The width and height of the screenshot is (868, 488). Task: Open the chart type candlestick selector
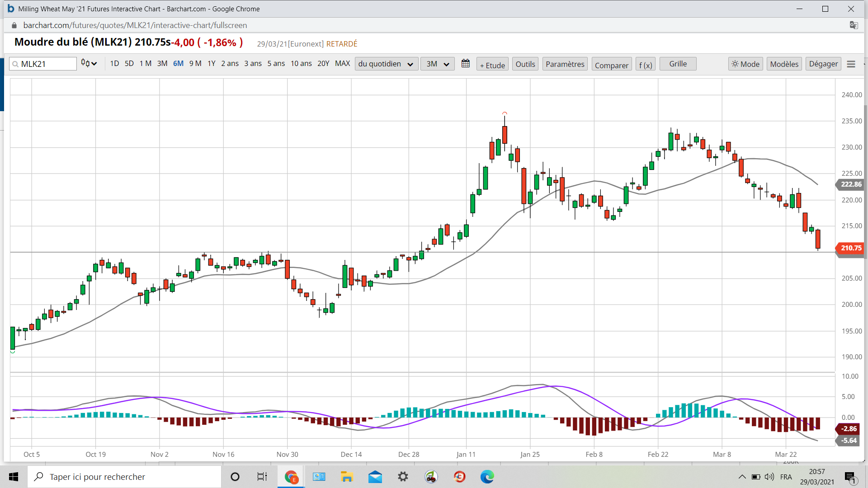[x=89, y=64]
